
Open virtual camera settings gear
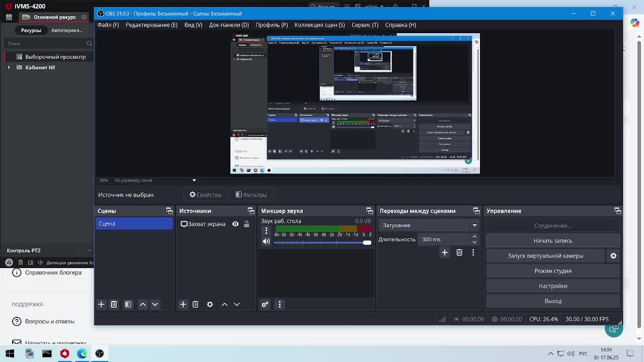tap(613, 256)
